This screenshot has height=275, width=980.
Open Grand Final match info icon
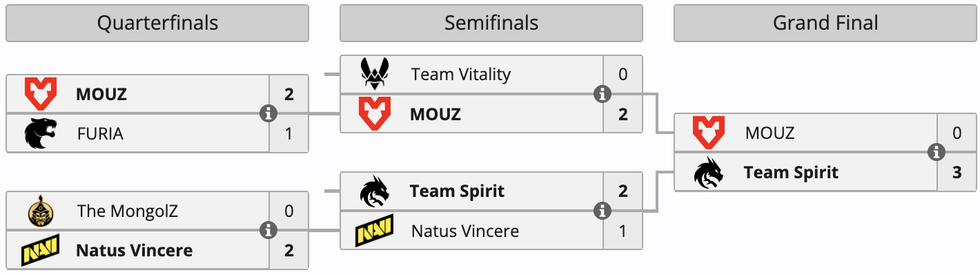pos(937,152)
